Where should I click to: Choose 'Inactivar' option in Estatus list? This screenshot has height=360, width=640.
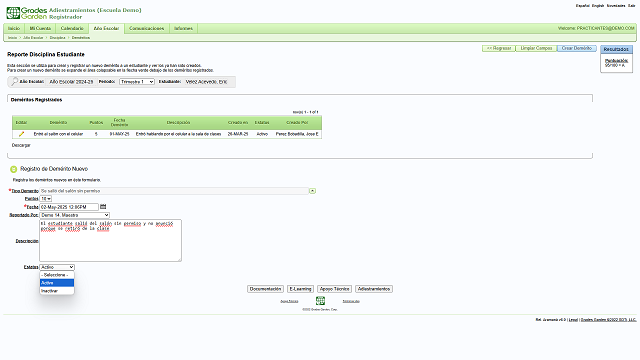click(57, 291)
